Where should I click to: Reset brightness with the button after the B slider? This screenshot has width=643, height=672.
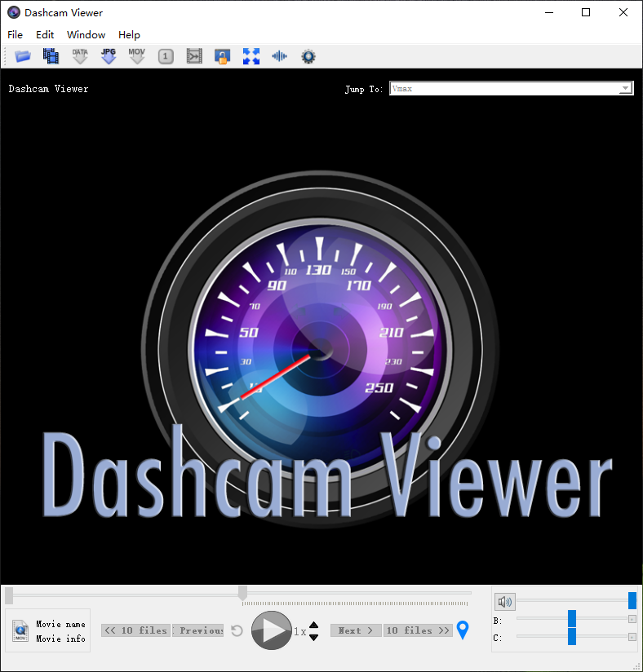pyautogui.click(x=632, y=619)
